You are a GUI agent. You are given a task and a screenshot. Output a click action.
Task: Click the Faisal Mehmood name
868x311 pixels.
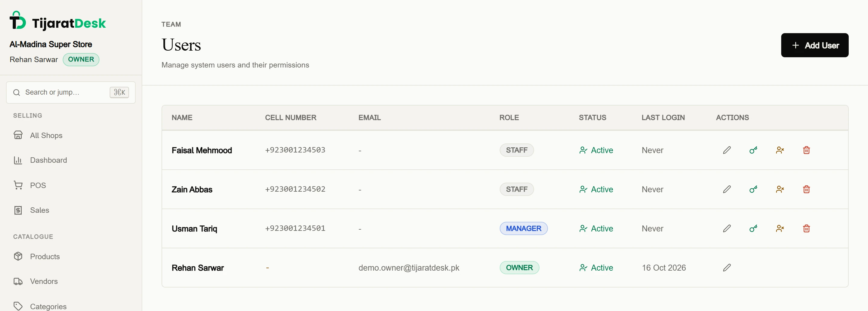click(202, 150)
